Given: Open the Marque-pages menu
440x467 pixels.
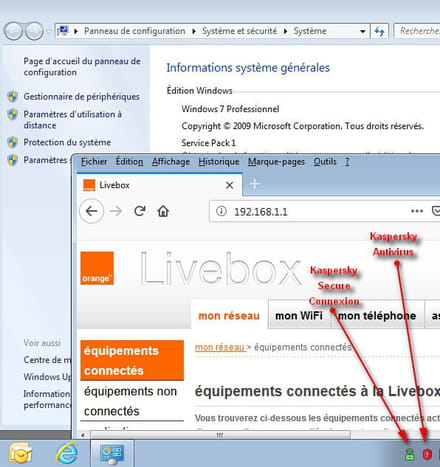Looking at the screenshot, I should pyautogui.click(x=276, y=162).
